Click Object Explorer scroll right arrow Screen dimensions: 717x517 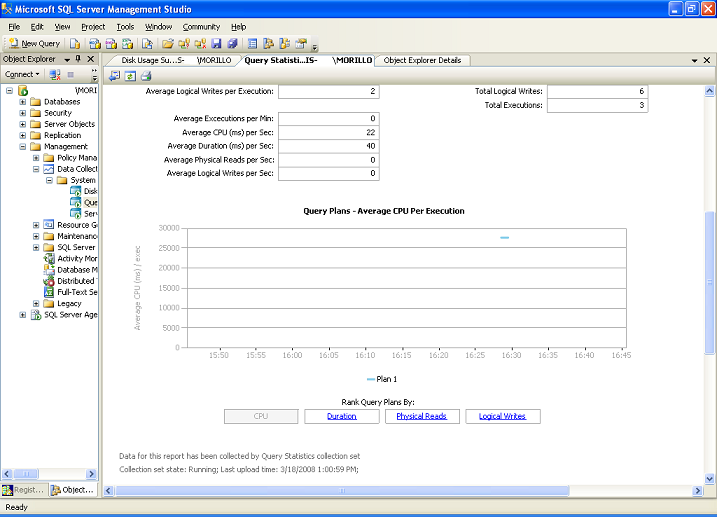pyautogui.click(x=91, y=474)
